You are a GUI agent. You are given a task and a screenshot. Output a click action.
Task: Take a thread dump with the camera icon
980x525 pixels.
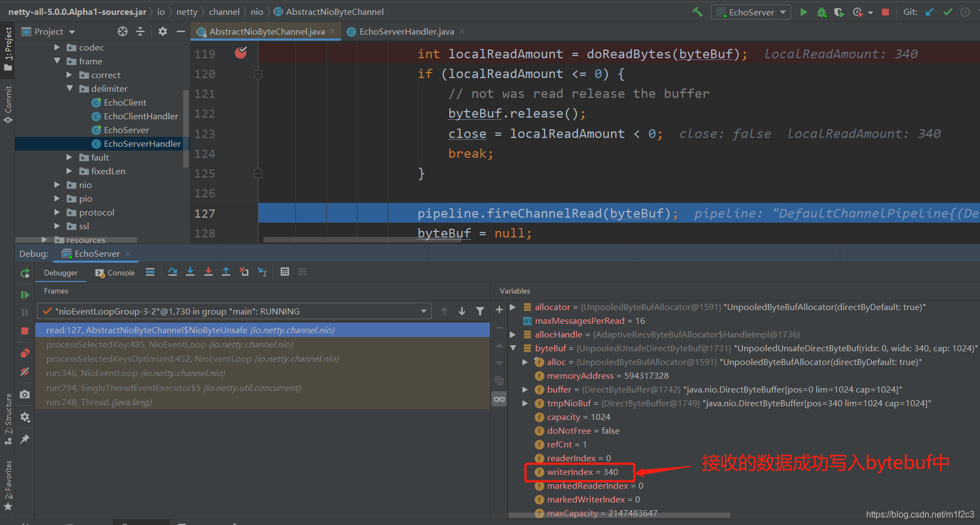(25, 394)
